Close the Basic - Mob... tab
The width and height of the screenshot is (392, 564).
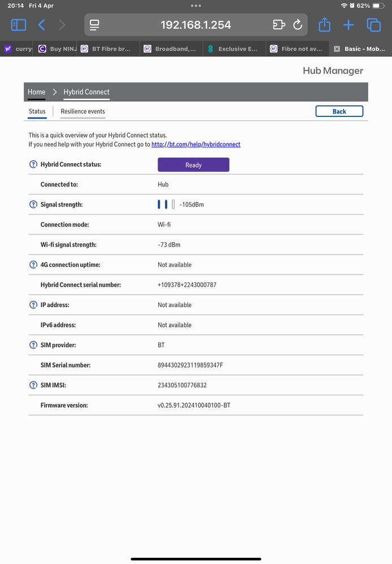tap(337, 49)
